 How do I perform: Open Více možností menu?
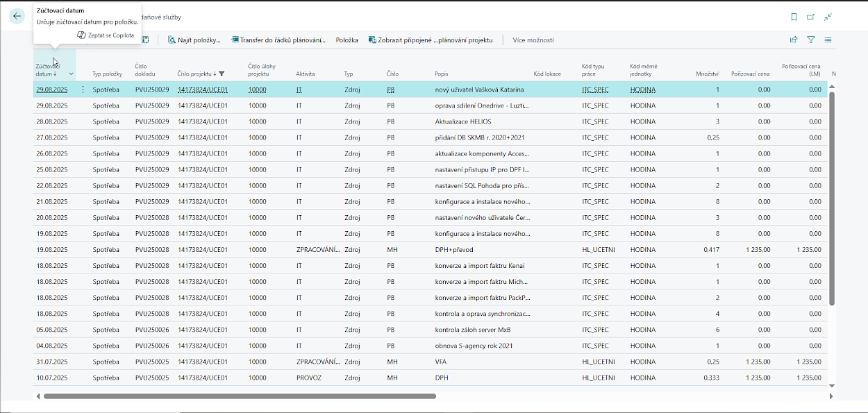[533, 40]
